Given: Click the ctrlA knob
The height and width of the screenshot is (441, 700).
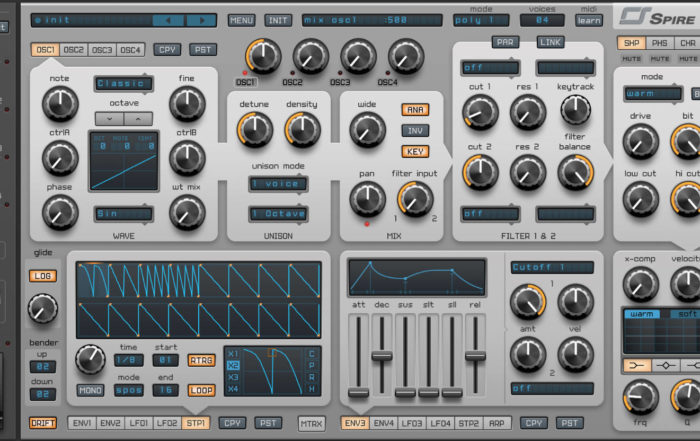Looking at the screenshot, I should coord(60,158).
